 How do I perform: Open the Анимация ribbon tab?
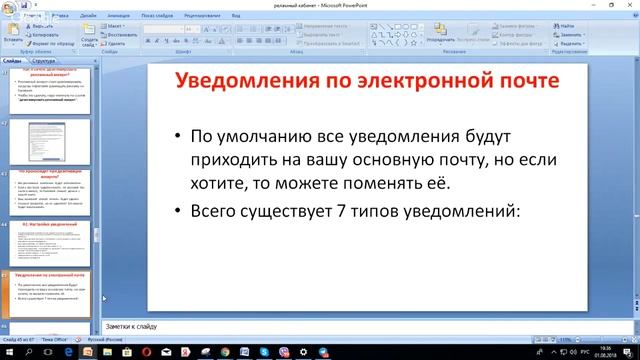click(119, 16)
